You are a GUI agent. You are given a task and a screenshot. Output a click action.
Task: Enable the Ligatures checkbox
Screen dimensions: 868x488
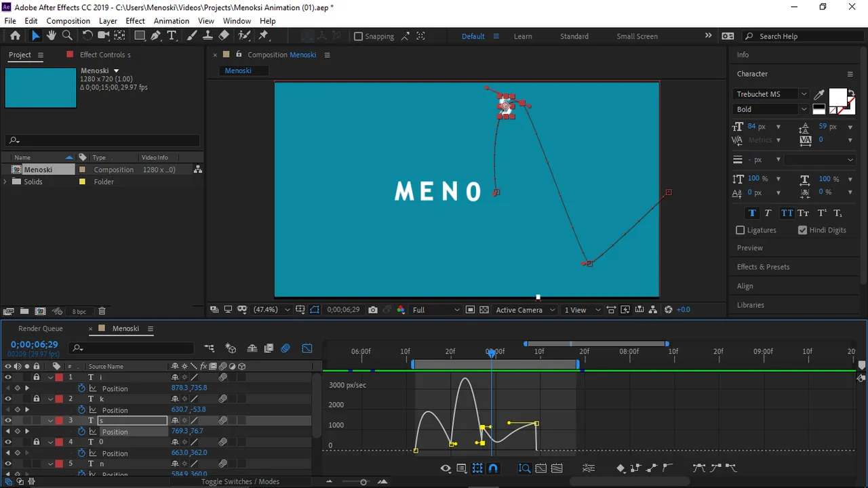pos(741,230)
